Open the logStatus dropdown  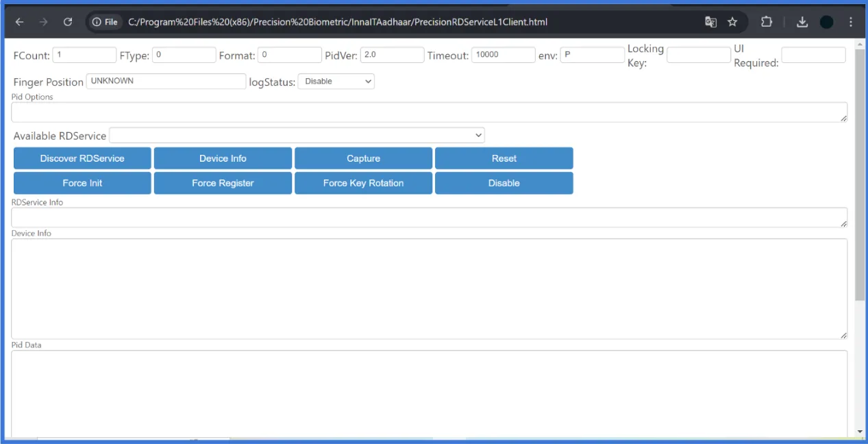click(336, 82)
